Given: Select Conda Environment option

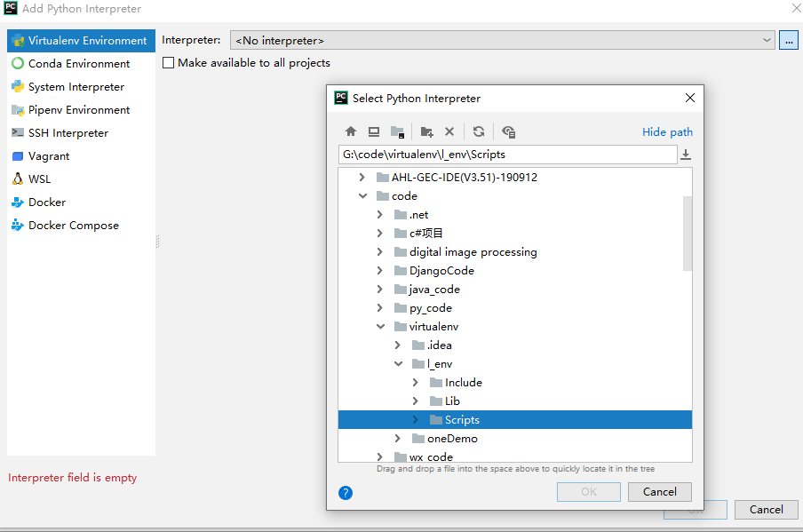Looking at the screenshot, I should tap(81, 63).
